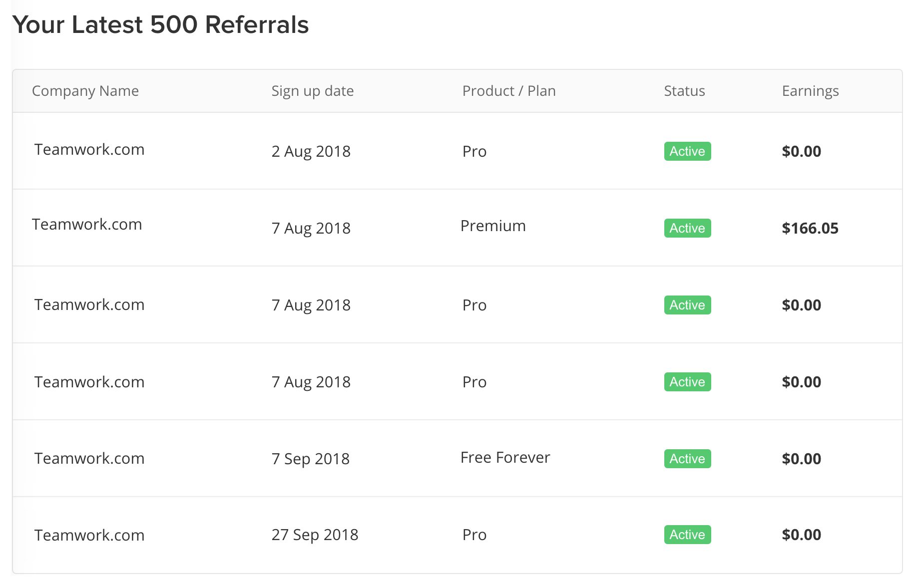917x588 pixels.
Task: Click the Your Latest 500 Referrals heading
Action: [160, 24]
